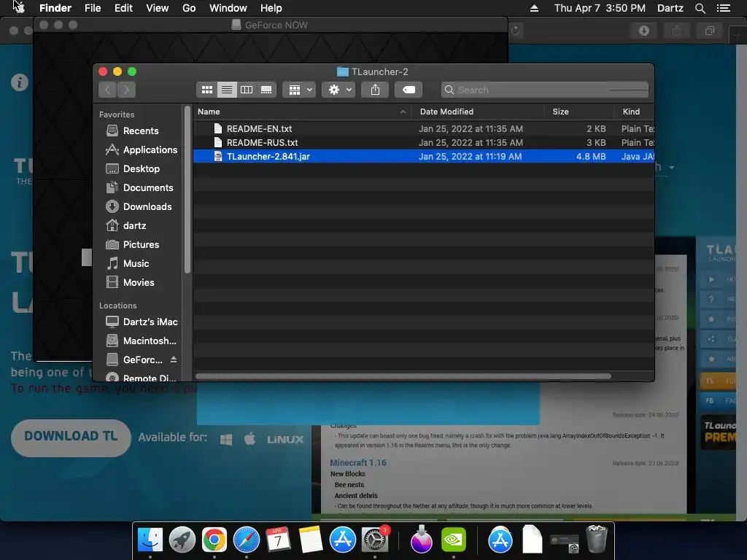Open Documents in the sidebar
Image resolution: width=747 pixels, height=560 pixels.
point(139,187)
